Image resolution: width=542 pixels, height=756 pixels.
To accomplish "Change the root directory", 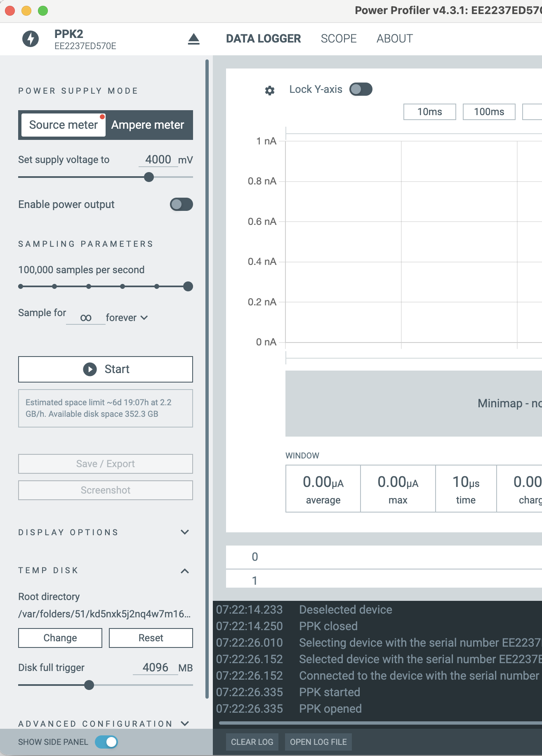I will point(60,638).
